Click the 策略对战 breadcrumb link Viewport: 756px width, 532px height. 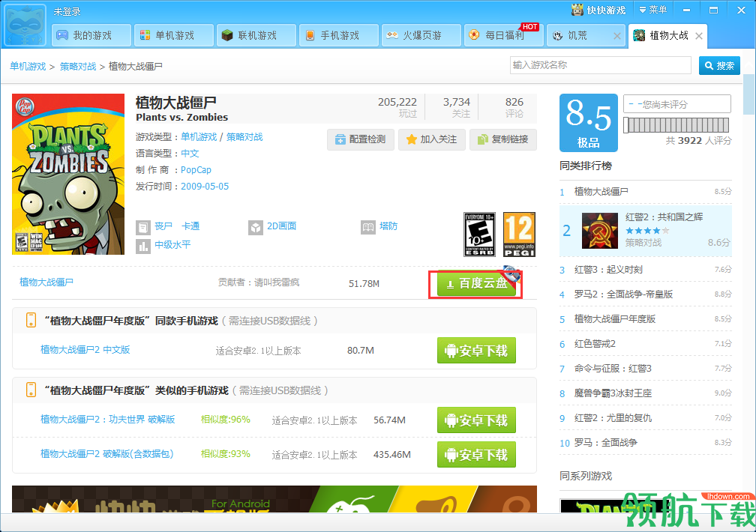[x=78, y=67]
